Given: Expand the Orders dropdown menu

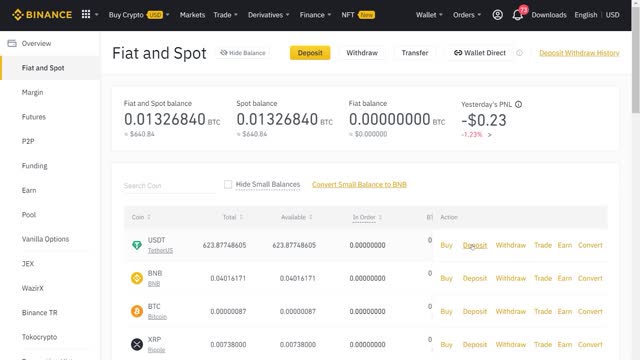Looking at the screenshot, I should 467,15.
